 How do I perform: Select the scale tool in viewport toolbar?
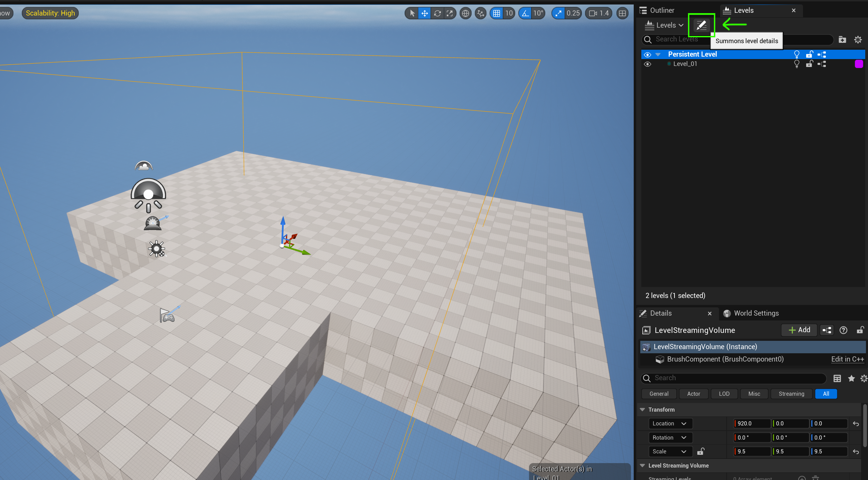(450, 13)
